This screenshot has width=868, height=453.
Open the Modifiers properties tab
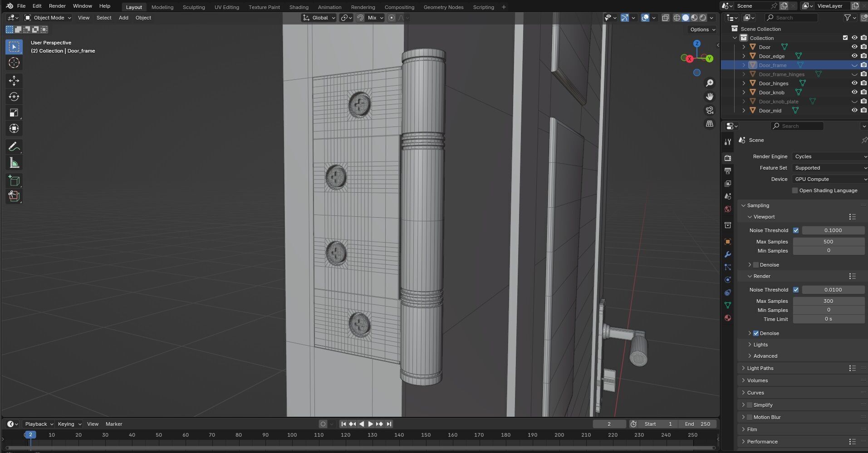point(728,254)
